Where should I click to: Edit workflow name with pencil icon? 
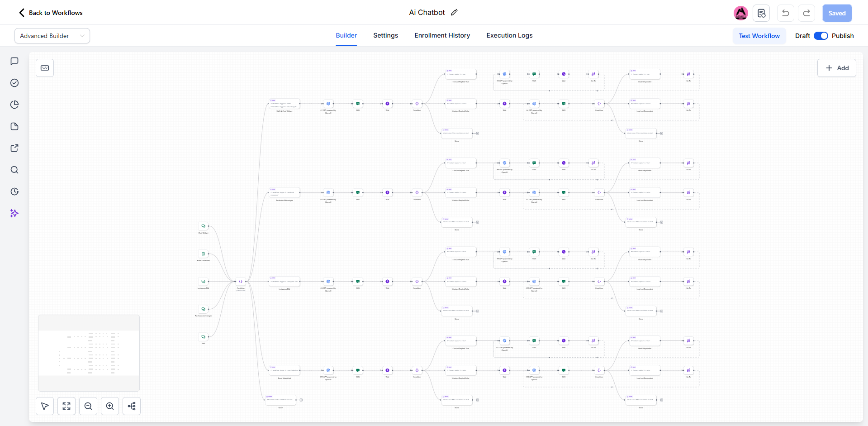pos(454,13)
